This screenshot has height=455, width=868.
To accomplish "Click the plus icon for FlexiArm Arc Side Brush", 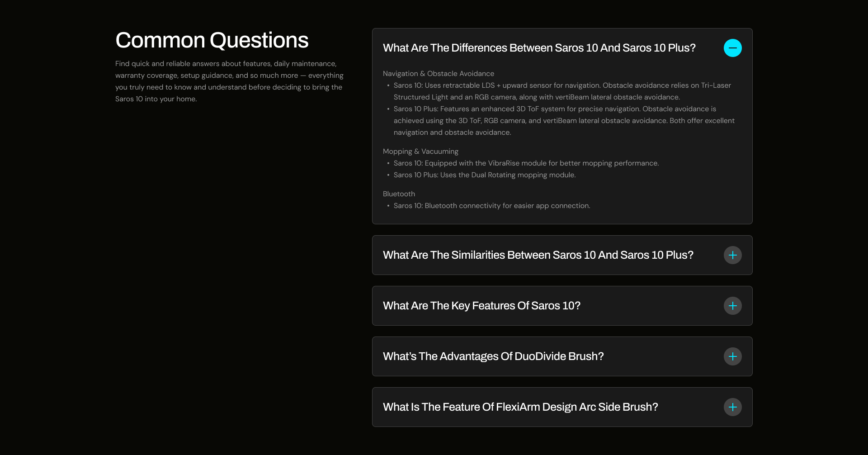I will coord(732,407).
